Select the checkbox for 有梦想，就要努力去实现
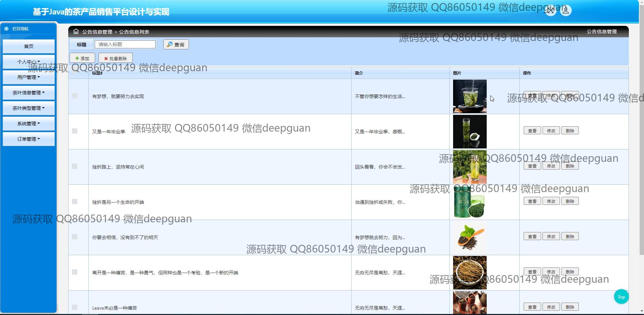The height and width of the screenshot is (315, 644). 75,96
